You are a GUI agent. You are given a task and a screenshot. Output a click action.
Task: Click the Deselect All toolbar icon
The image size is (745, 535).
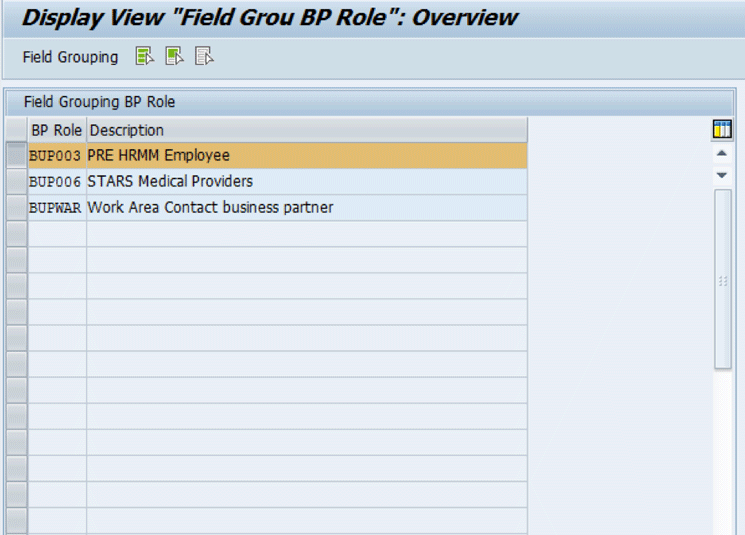coord(204,57)
